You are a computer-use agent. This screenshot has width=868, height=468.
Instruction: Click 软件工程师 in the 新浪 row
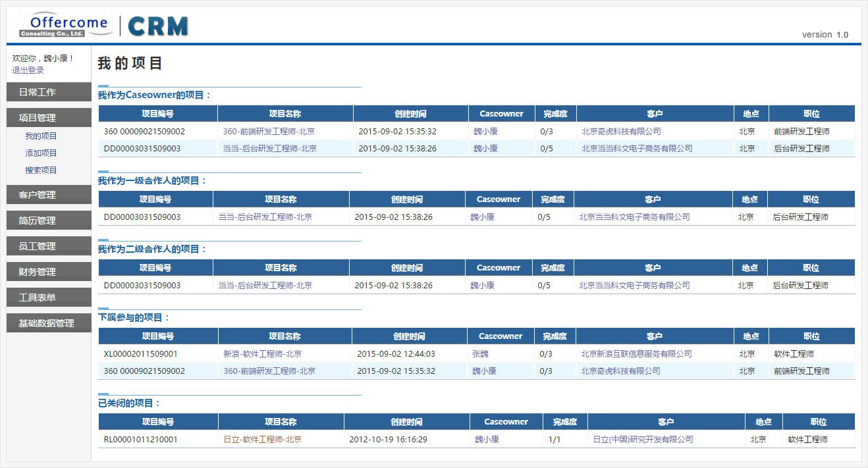[794, 354]
